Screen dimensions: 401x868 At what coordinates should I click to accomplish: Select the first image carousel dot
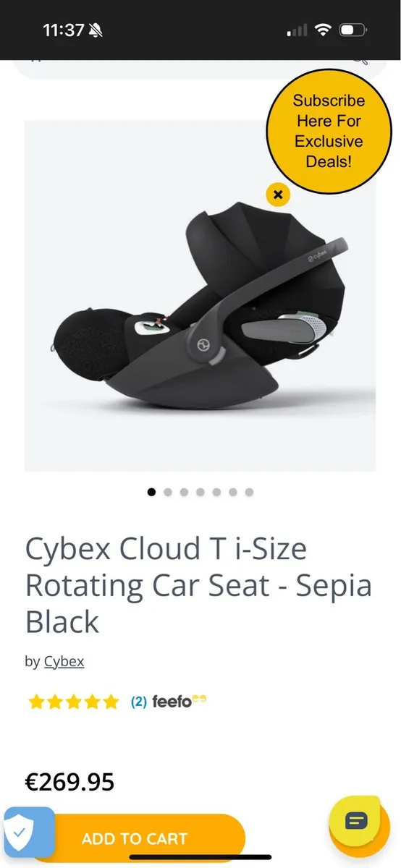click(x=151, y=492)
